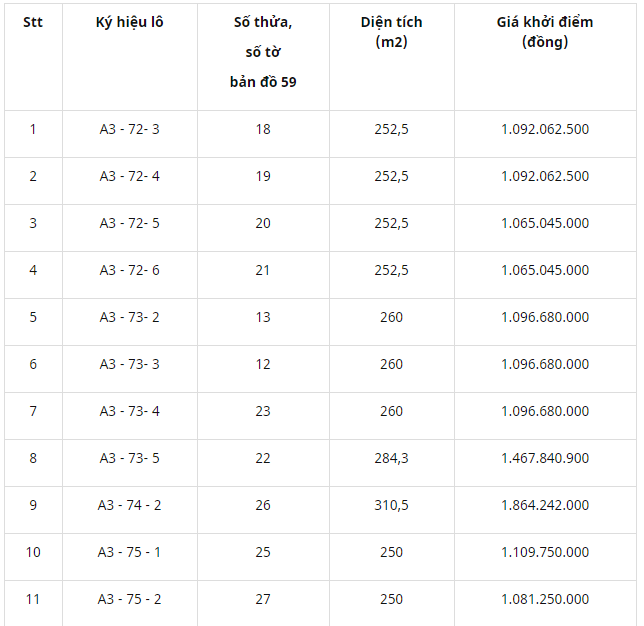
Task: Click starting price 1.864.242.000
Action: (545, 505)
